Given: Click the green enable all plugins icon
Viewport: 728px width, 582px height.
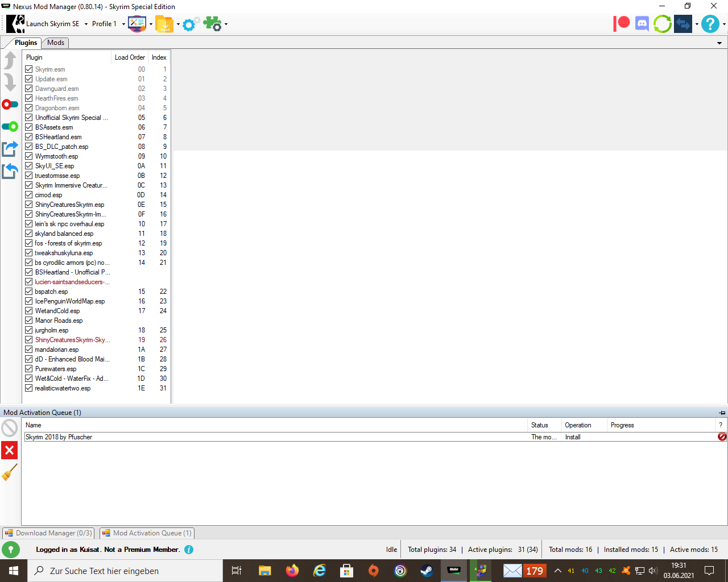Looking at the screenshot, I should point(10,126).
